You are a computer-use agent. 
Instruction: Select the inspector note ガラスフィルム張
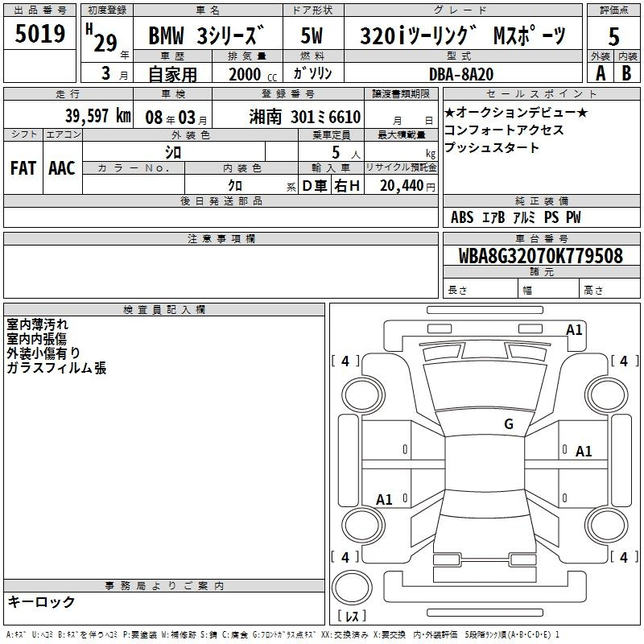coord(56,368)
